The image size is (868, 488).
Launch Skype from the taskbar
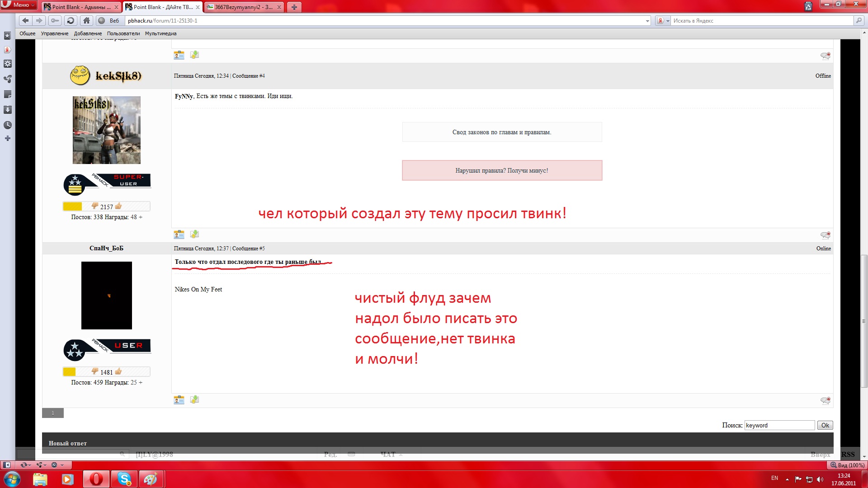(x=124, y=479)
